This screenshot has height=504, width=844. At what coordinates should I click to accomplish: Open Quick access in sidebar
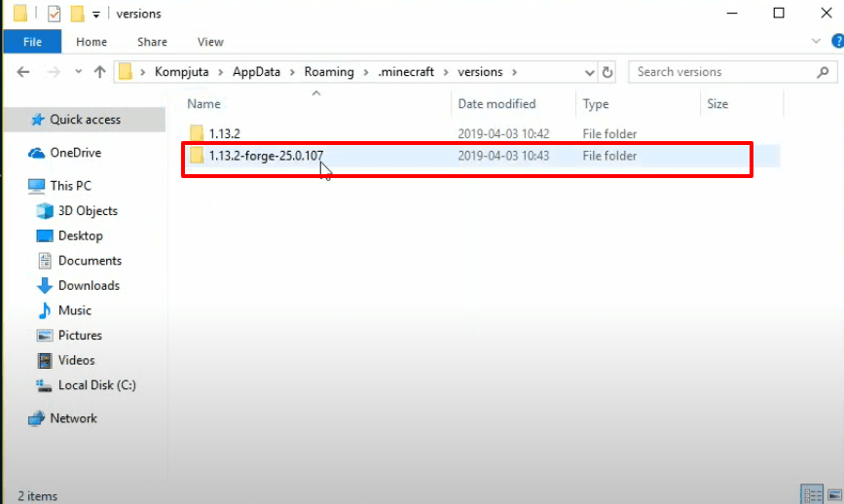coord(85,120)
